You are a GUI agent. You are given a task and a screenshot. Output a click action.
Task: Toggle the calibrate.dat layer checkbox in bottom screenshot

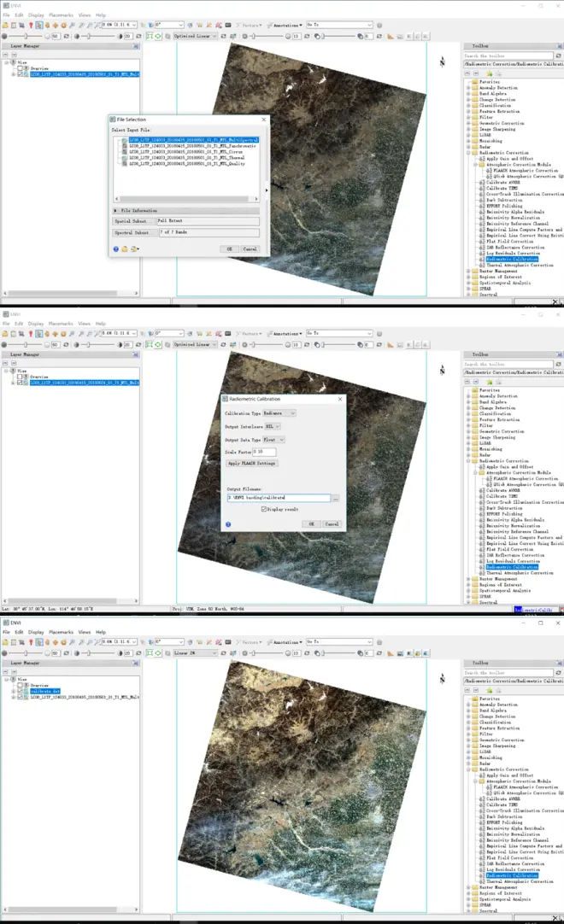pyautogui.click(x=20, y=691)
